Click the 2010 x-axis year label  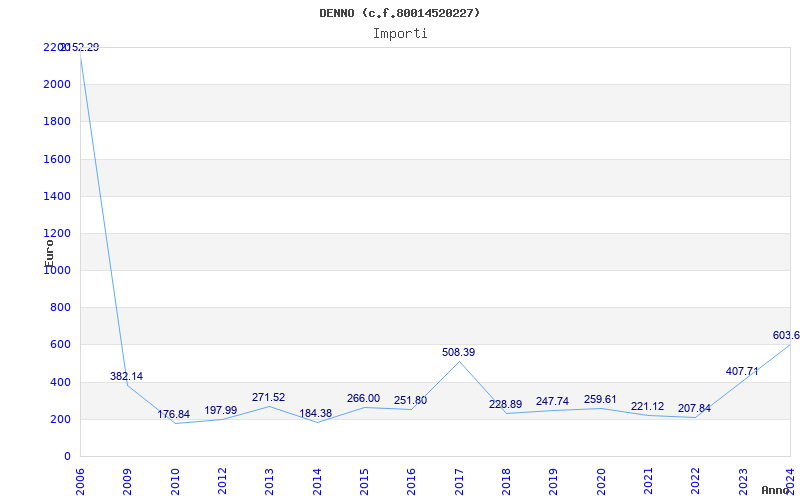tap(175, 481)
